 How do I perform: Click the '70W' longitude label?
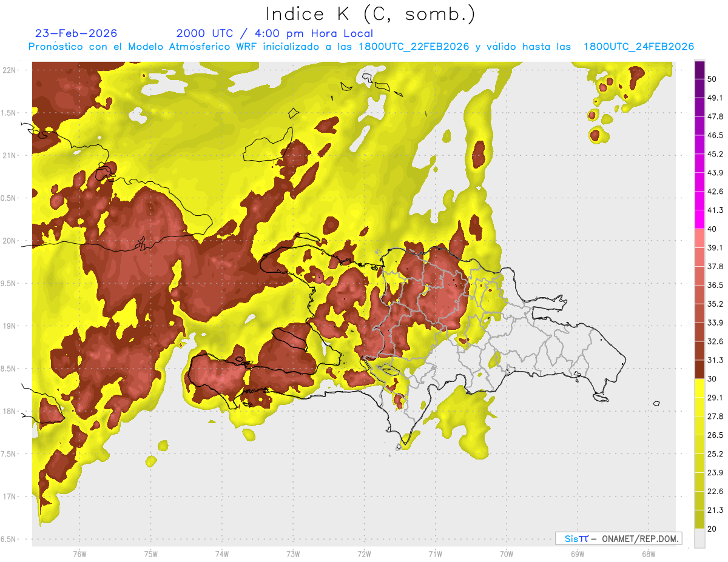pyautogui.click(x=507, y=554)
